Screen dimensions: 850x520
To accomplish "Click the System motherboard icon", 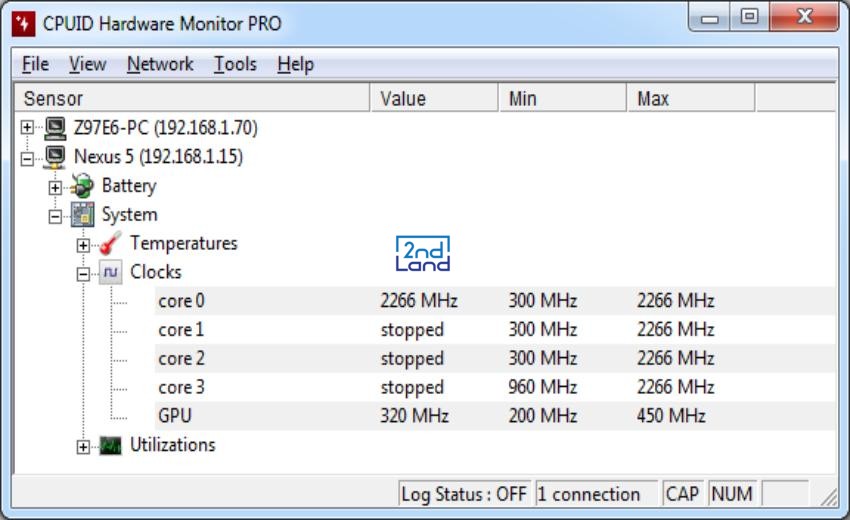I will point(82,215).
